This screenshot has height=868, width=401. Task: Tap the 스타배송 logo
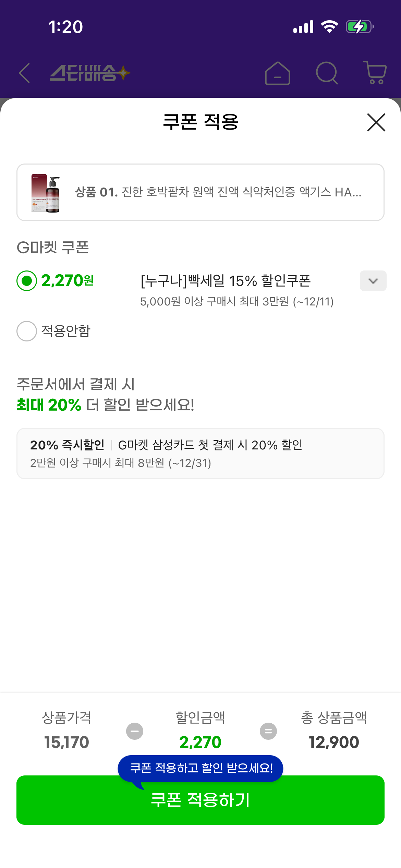(x=90, y=73)
